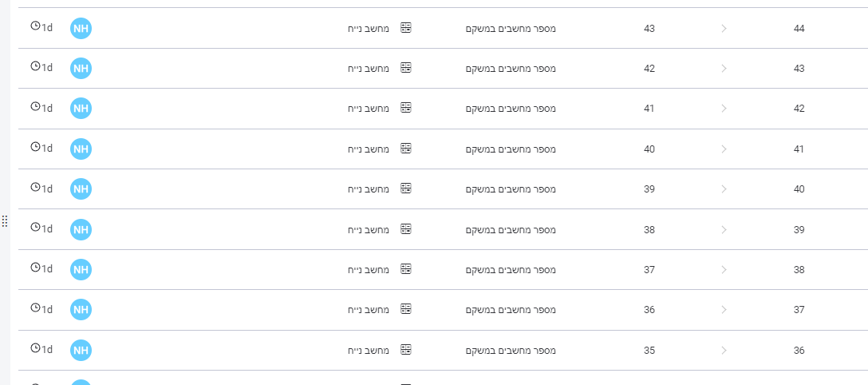Click the new value 40

click(799, 189)
